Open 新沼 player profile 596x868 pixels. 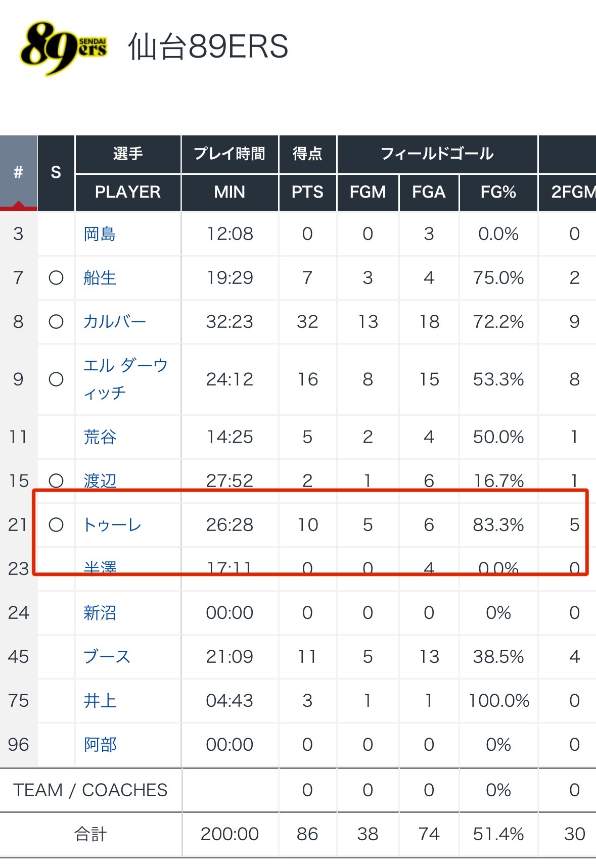tap(100, 613)
